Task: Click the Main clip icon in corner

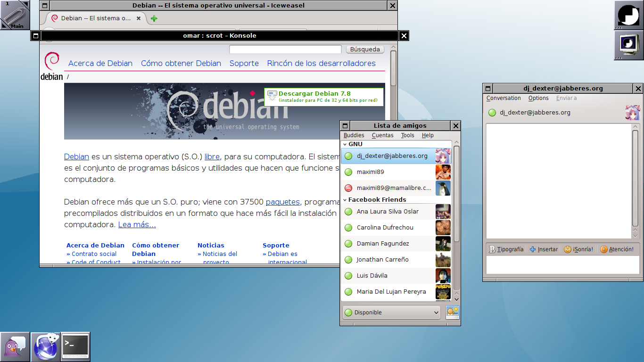Action: click(15, 15)
